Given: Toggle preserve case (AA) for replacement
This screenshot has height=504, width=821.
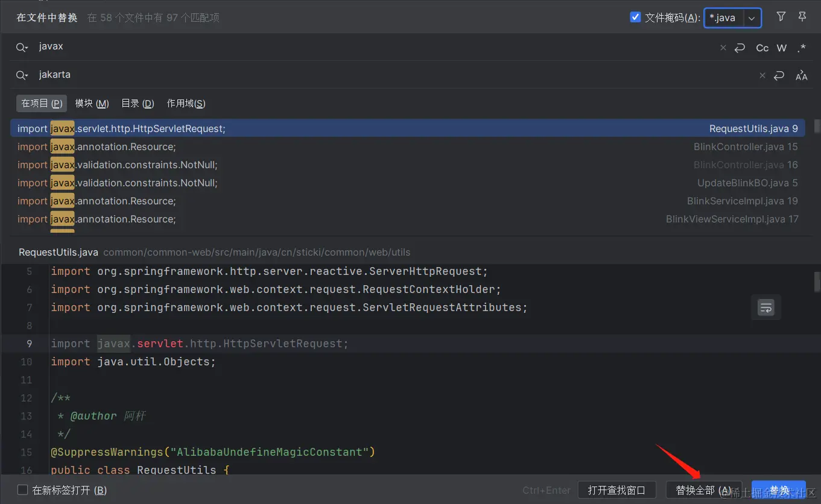Looking at the screenshot, I should (x=801, y=75).
